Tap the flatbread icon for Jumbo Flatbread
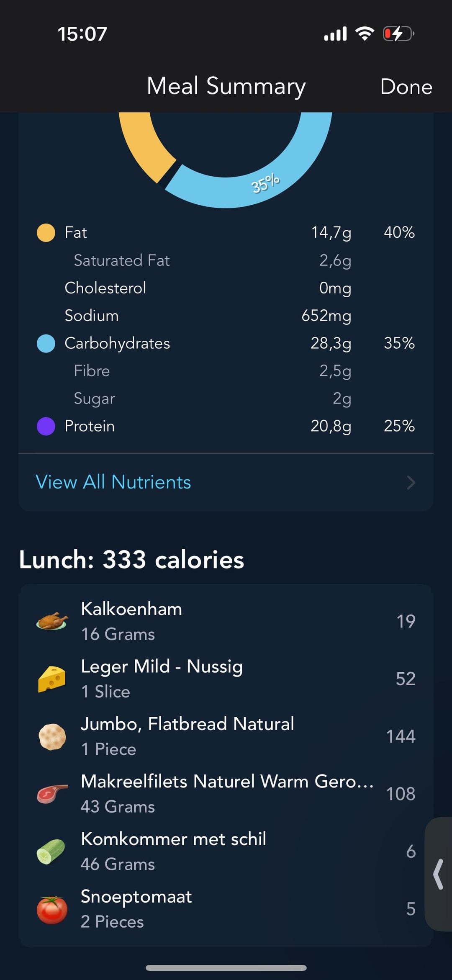 tap(52, 736)
